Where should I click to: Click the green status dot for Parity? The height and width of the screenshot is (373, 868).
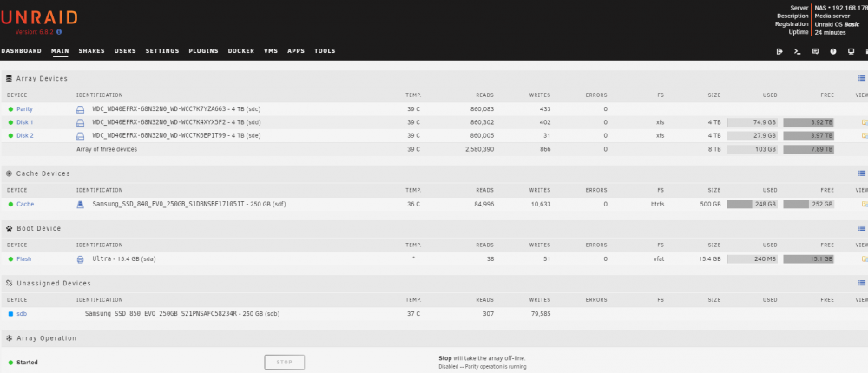point(10,109)
